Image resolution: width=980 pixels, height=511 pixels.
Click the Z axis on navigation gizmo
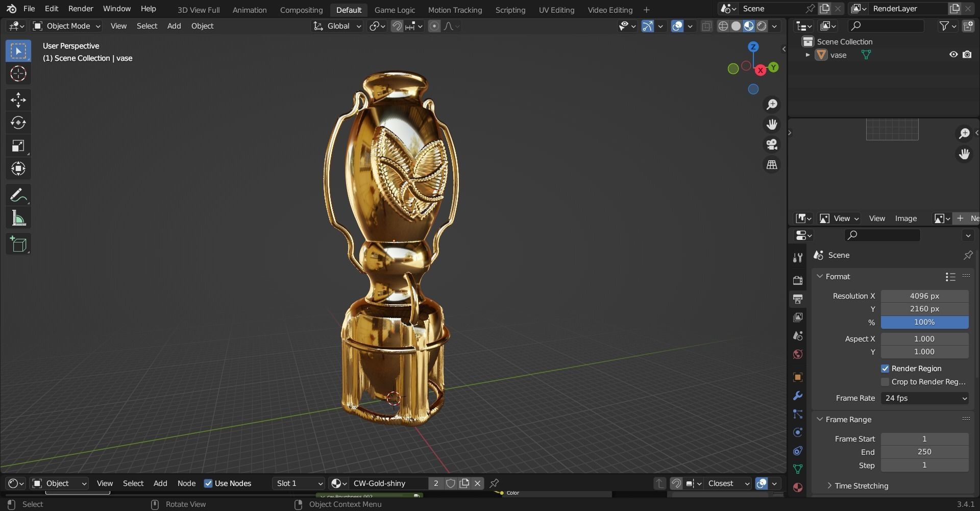pos(753,47)
